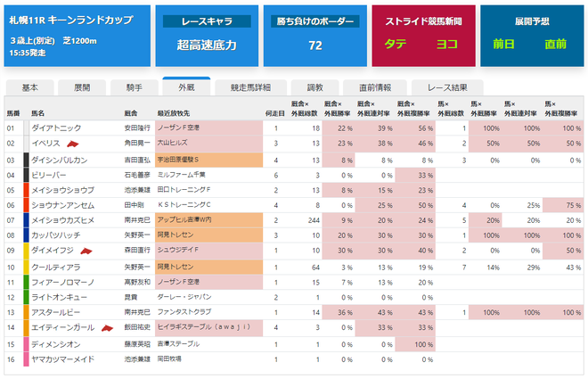Click the 札幌11R キーンランドカップ race header
The width and height of the screenshot is (588, 379).
pyautogui.click(x=78, y=36)
